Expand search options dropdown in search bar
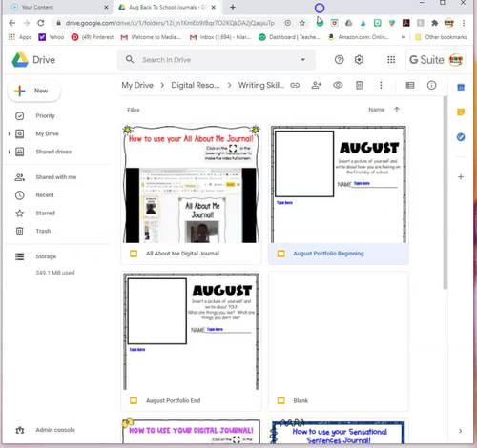 [x=303, y=59]
